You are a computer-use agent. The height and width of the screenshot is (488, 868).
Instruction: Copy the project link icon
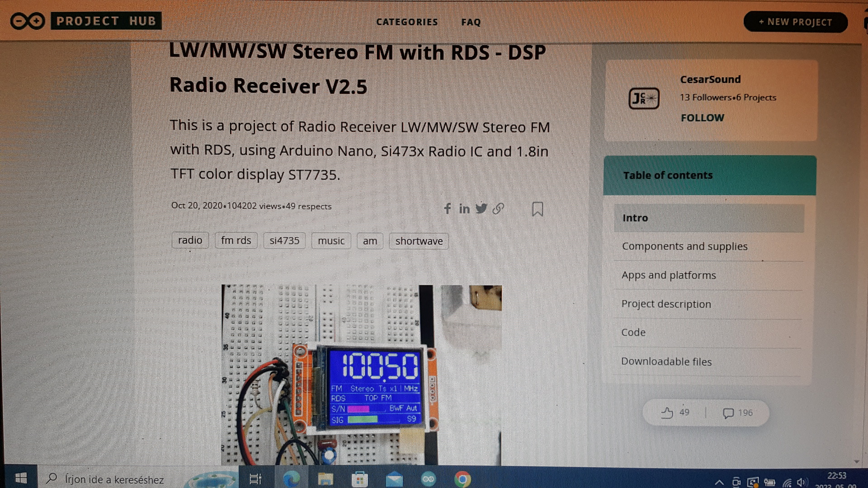[498, 208]
